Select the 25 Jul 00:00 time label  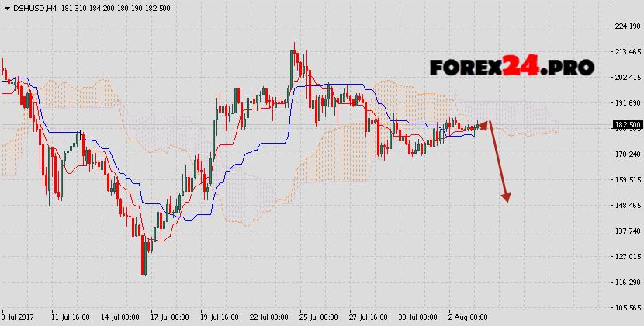[x=318, y=317]
